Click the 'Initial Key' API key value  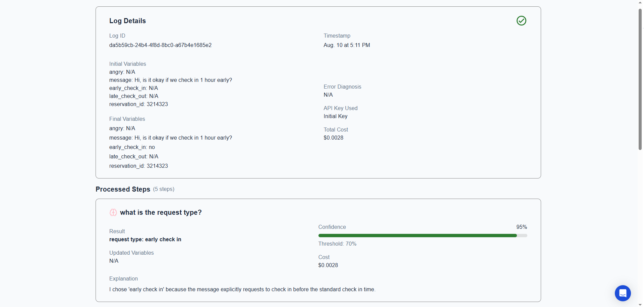coord(335,116)
